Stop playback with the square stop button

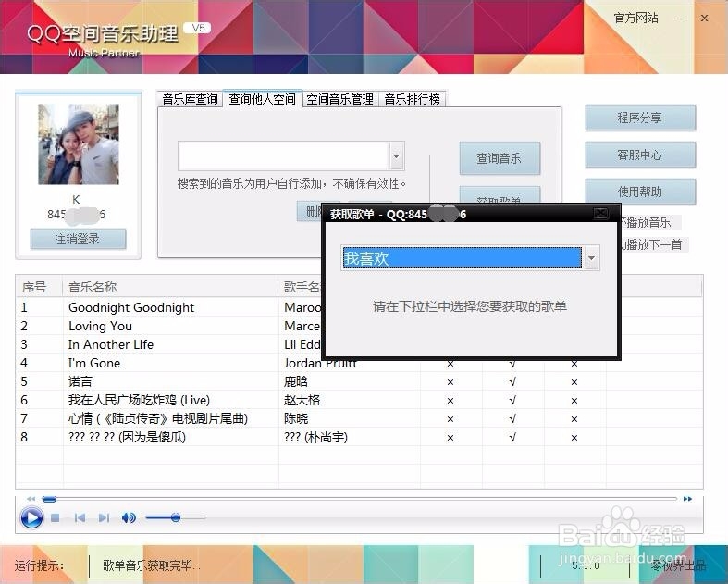[x=56, y=517]
